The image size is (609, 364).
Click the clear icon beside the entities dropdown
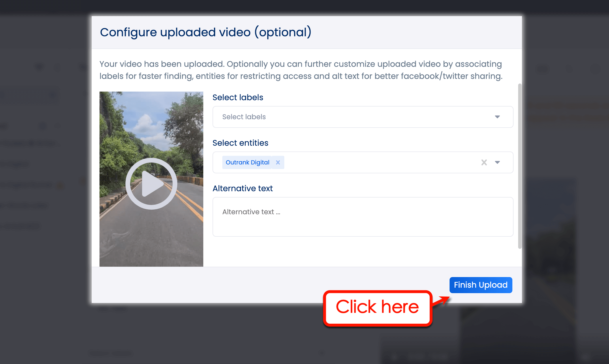(484, 162)
